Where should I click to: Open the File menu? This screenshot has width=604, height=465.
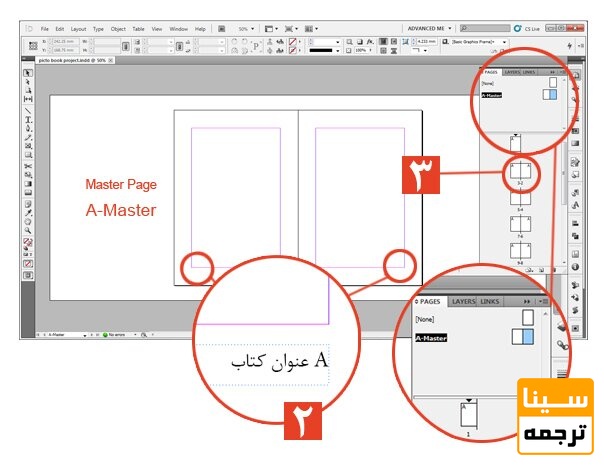tap(45, 29)
